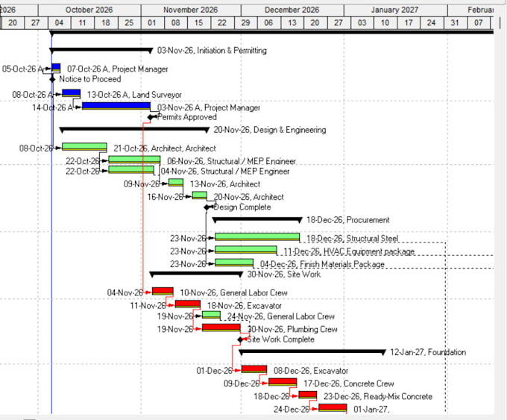Click the week 24 cell under January 2027
The image size is (507, 420).
point(432,23)
